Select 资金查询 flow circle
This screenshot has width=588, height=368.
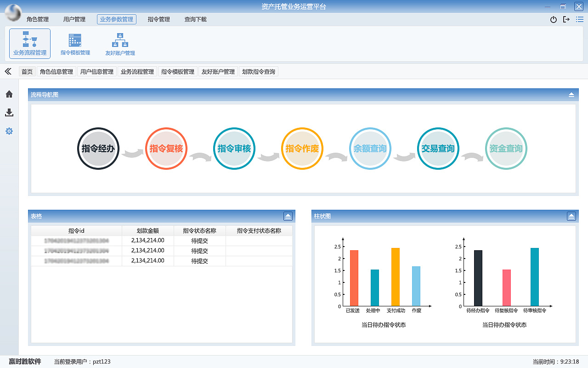tap(506, 149)
